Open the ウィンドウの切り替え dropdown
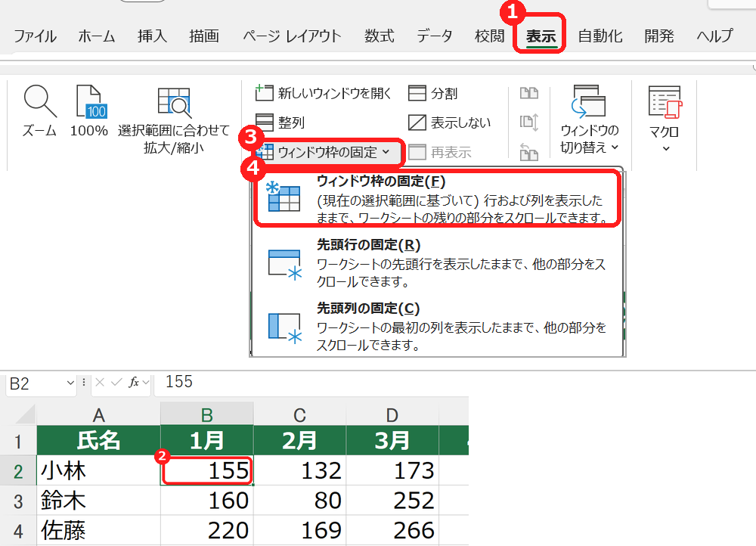Image resolution: width=756 pixels, height=546 pixels. 589,119
